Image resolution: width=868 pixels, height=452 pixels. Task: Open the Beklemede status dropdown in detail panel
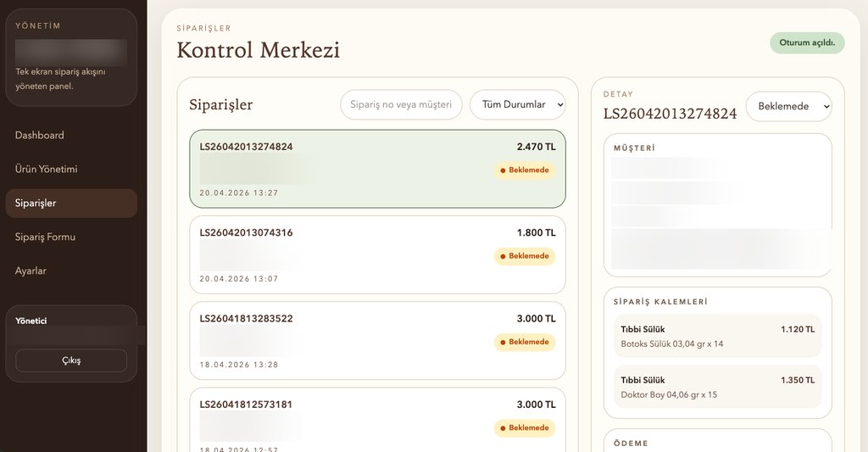[788, 107]
